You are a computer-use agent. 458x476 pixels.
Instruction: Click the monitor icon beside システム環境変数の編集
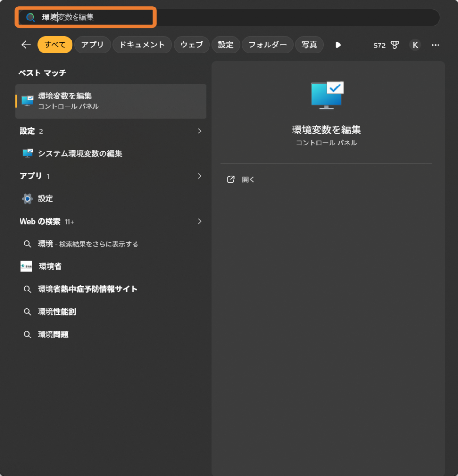(27, 153)
